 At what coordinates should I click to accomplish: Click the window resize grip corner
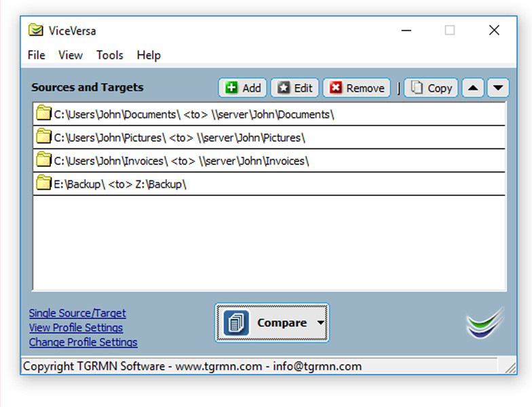(x=510, y=368)
